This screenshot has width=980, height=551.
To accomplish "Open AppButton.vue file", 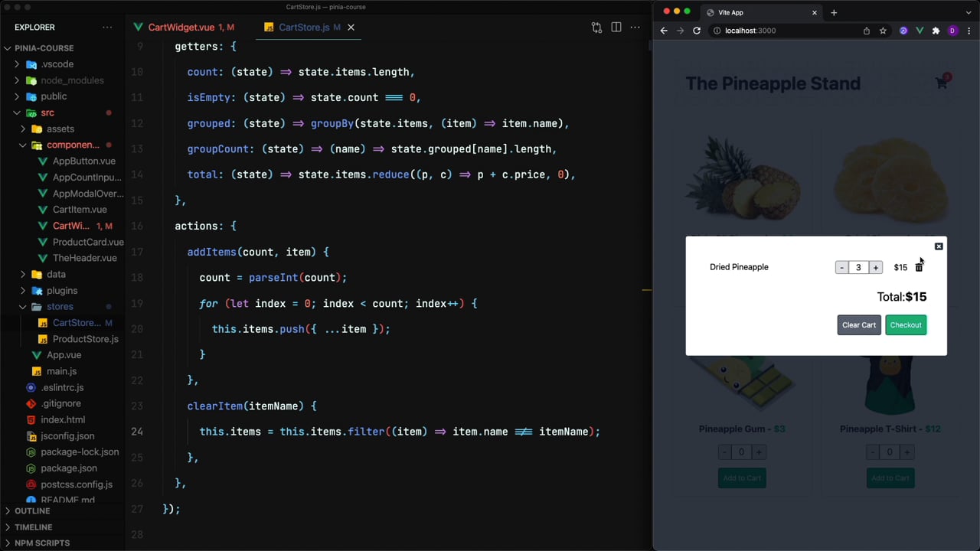I will [83, 161].
